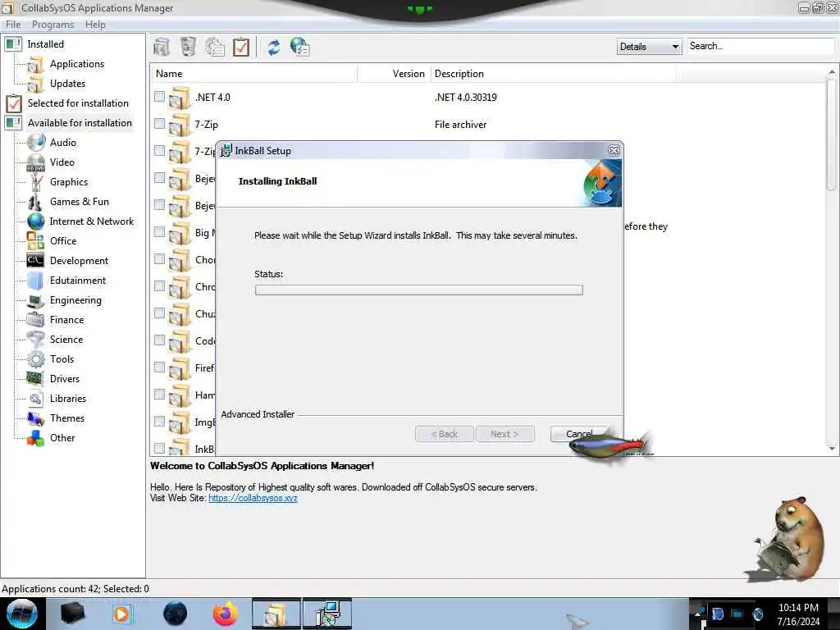The image size is (840, 630).
Task: Click the install package toolbar icon
Action: point(162,47)
